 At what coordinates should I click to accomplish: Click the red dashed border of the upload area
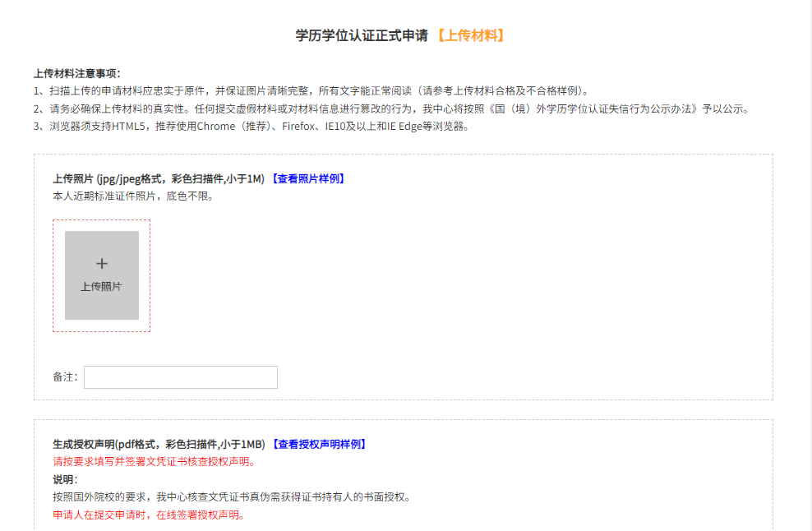pyautogui.click(x=53, y=275)
